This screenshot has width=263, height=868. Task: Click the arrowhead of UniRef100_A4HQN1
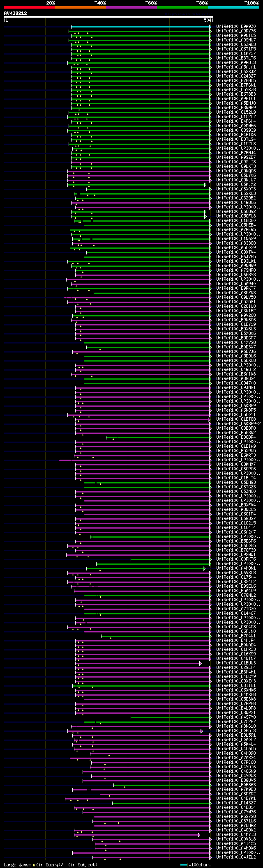pyautogui.click(x=204, y=568)
